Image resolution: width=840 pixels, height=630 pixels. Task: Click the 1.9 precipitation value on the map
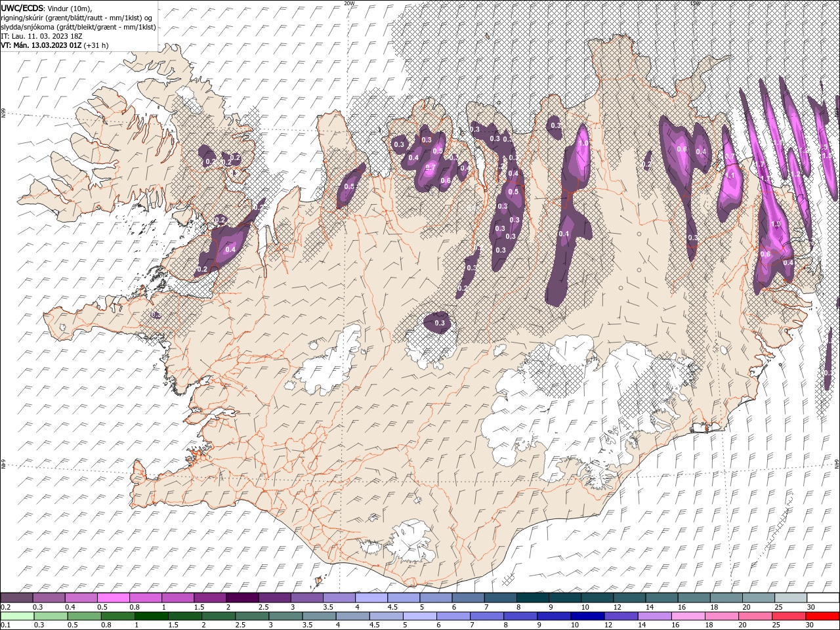pyautogui.click(x=776, y=224)
